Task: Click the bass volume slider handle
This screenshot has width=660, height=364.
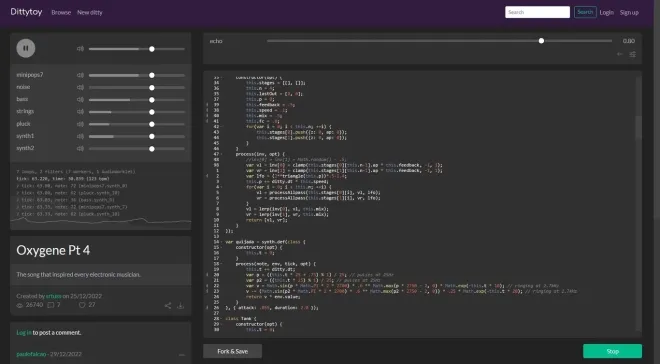Action: pyautogui.click(x=152, y=100)
